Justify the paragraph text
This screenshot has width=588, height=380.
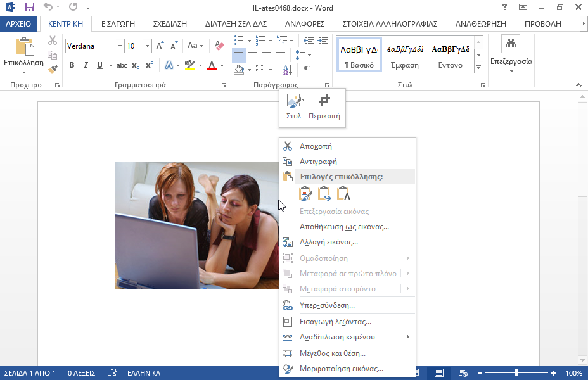pyautogui.click(x=281, y=55)
